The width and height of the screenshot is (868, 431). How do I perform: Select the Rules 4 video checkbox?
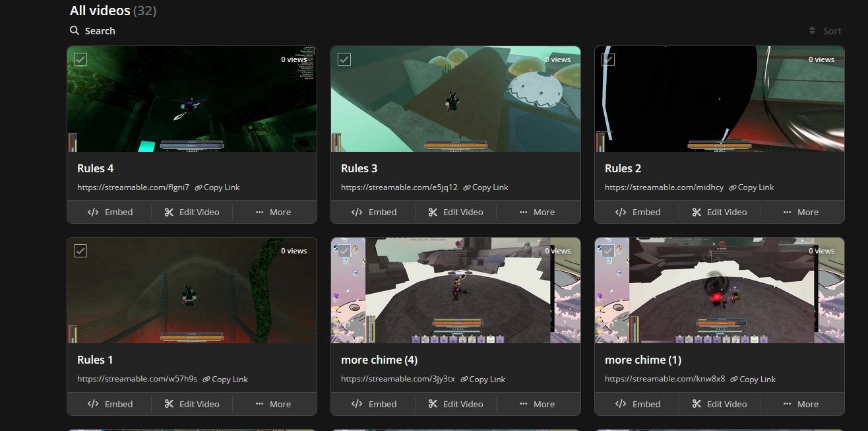pos(80,59)
